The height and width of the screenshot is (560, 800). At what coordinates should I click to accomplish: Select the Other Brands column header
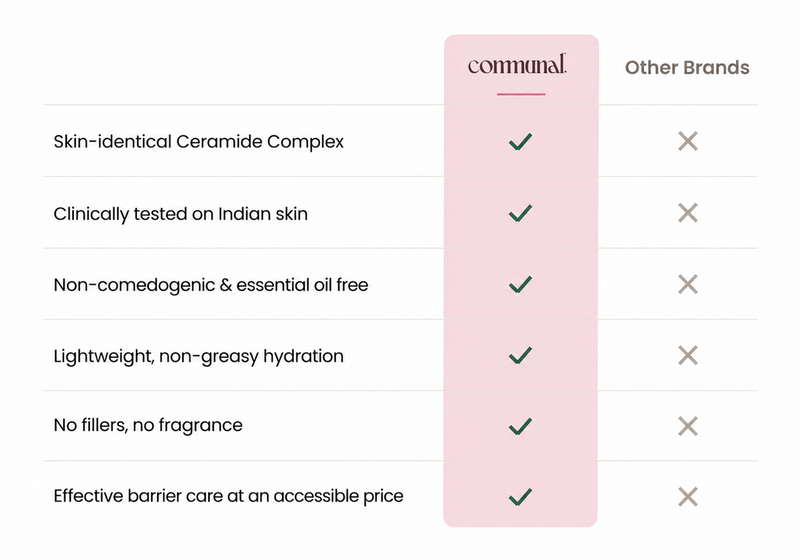[687, 67]
